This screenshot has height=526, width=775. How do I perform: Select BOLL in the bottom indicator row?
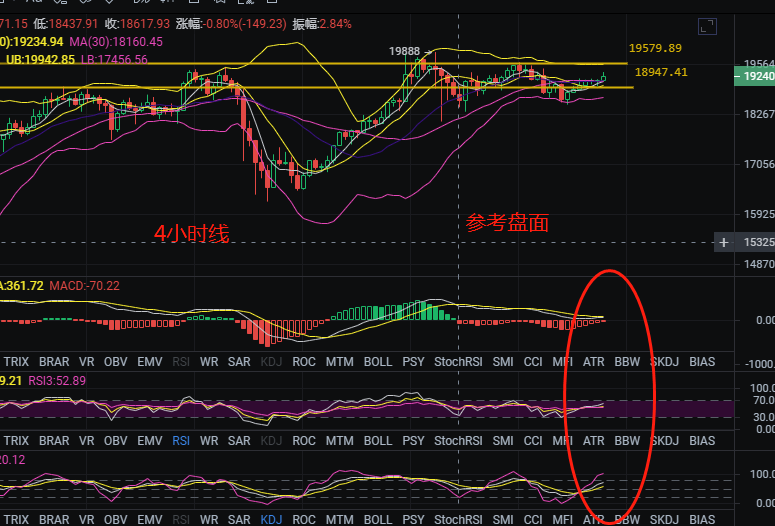[378, 520]
